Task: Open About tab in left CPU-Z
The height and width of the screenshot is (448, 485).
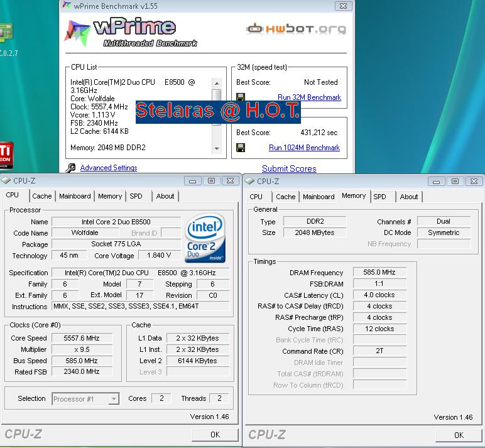Action: pos(165,196)
